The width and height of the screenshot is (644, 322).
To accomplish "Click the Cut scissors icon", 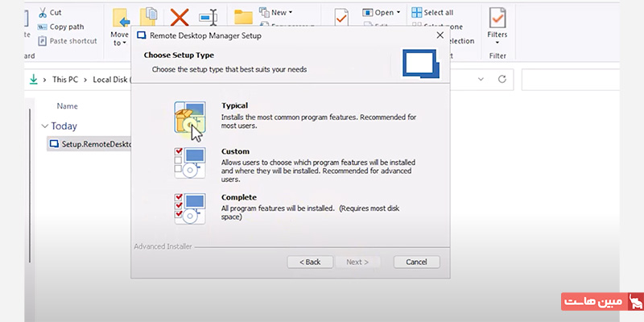I will [41, 13].
